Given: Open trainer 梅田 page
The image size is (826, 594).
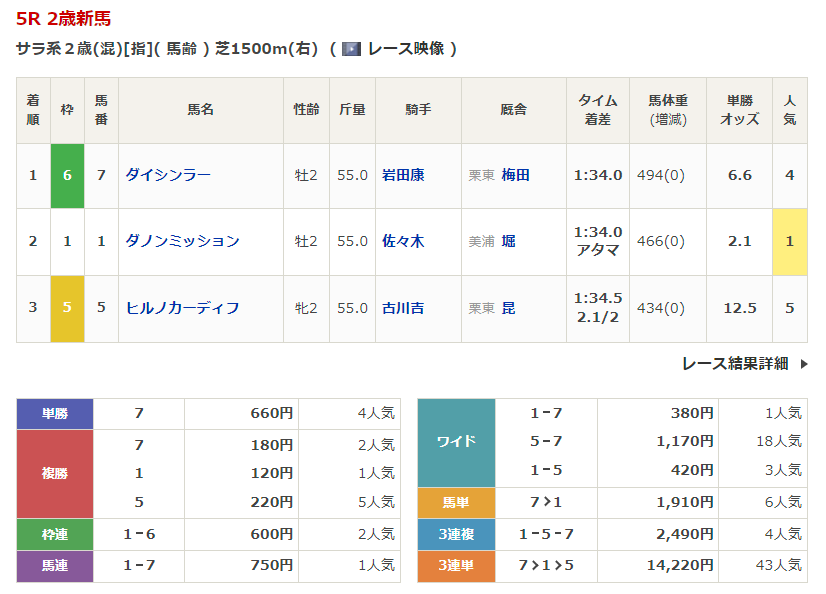Looking at the screenshot, I should coord(516,175).
